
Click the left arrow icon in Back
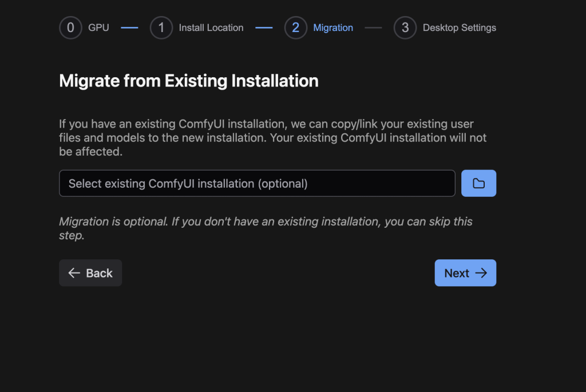(74, 273)
